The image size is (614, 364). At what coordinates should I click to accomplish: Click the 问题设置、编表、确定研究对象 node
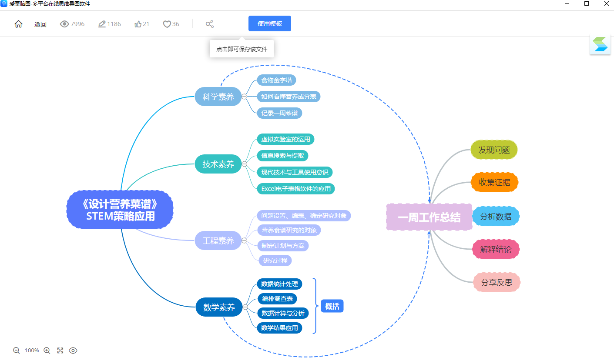[x=304, y=216]
